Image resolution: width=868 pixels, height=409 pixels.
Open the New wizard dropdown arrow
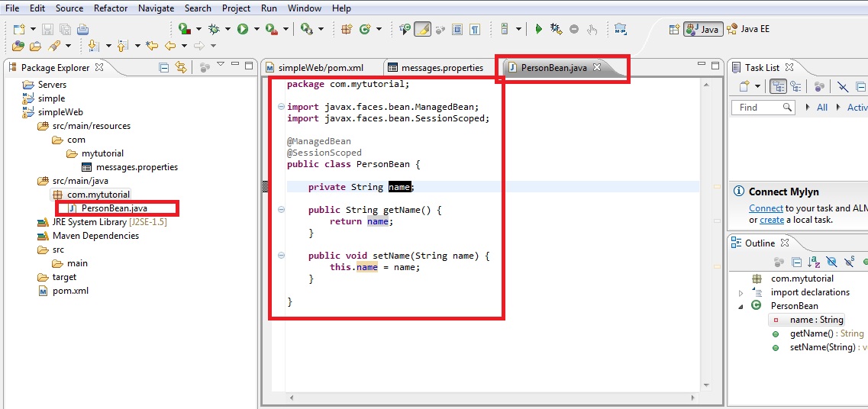(x=33, y=29)
